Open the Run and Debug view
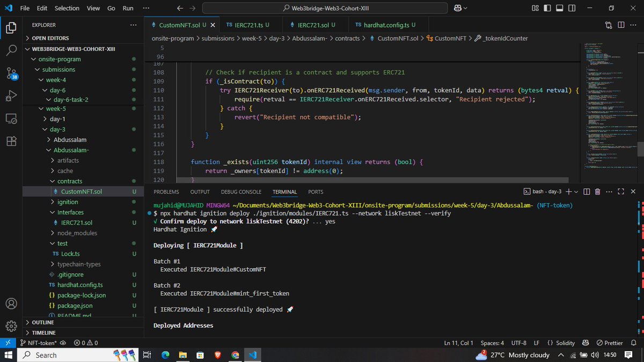Viewport: 644px width, 362px height. click(11, 96)
